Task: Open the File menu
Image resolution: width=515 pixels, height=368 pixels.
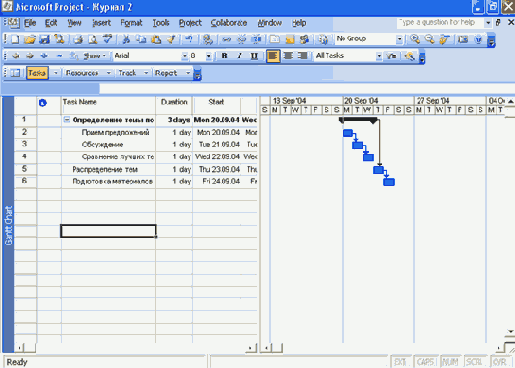Action: click(30, 23)
